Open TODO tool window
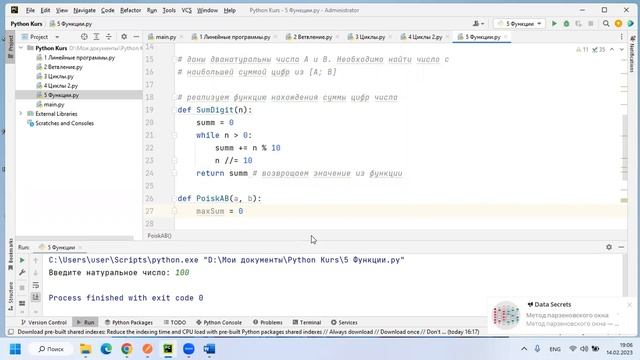This screenshot has width=640, height=360. pos(175,322)
